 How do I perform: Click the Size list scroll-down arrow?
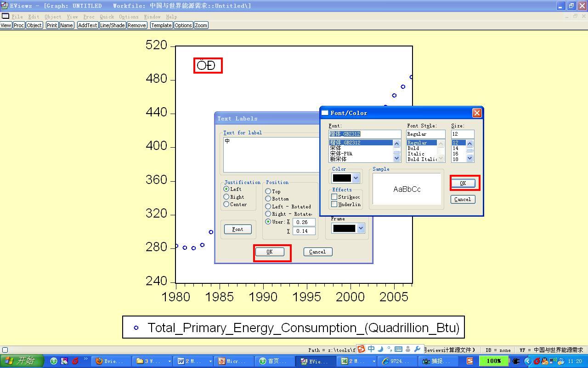pos(470,159)
